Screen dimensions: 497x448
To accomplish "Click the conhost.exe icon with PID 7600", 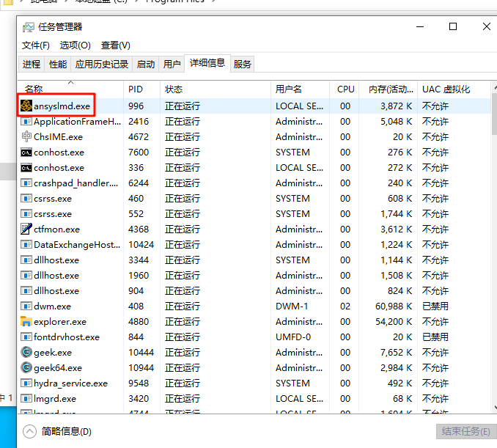I will click(x=26, y=153).
